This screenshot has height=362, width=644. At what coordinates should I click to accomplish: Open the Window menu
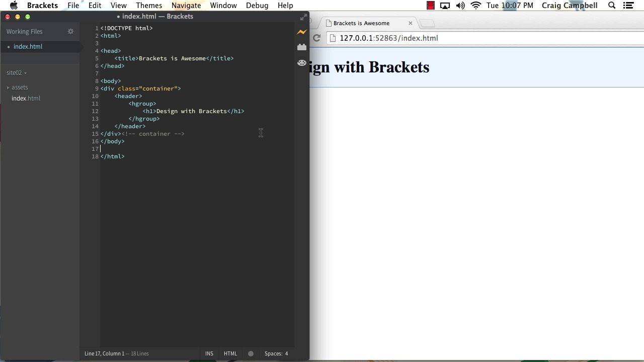223,6
